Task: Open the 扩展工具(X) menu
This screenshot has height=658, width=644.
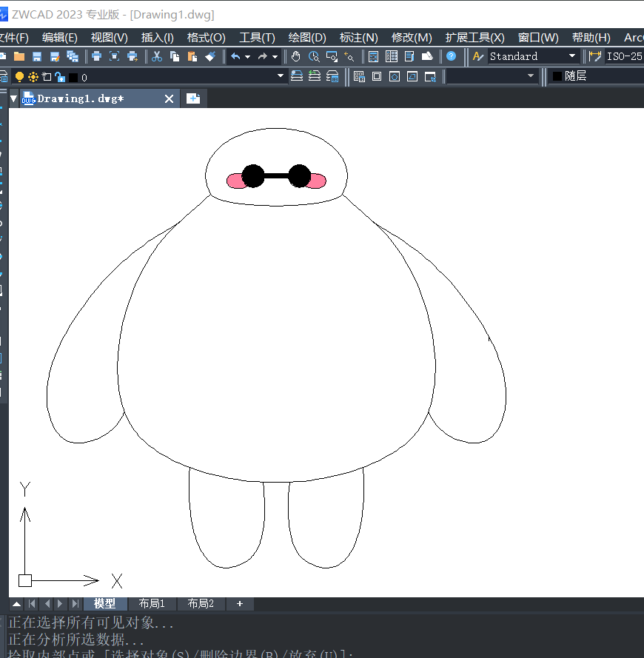Action: 474,38
